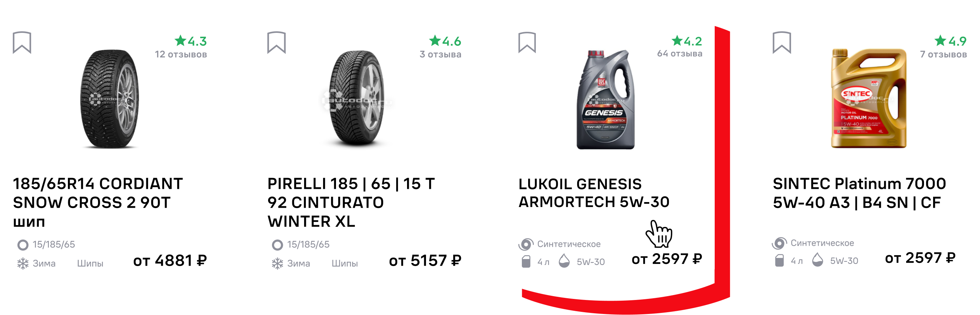The height and width of the screenshot is (315, 980).
Task: Click the 4.9 star rating on the Sintec oil
Action: pos(950,41)
